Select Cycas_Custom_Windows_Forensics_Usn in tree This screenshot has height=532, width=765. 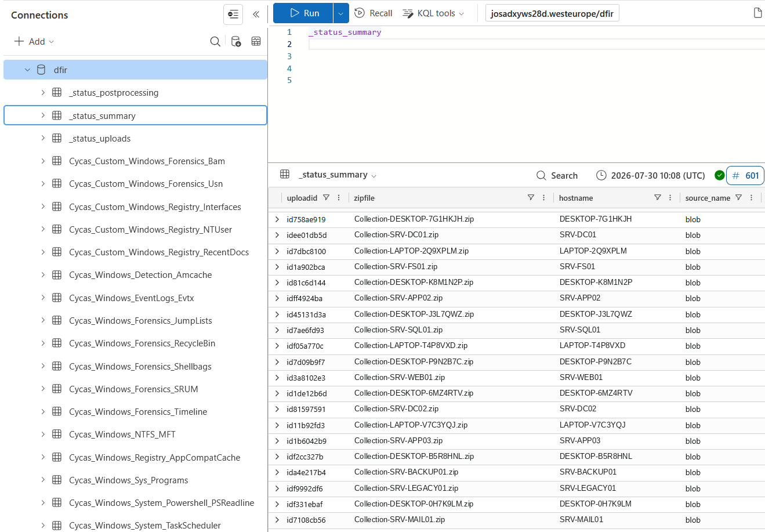point(146,183)
